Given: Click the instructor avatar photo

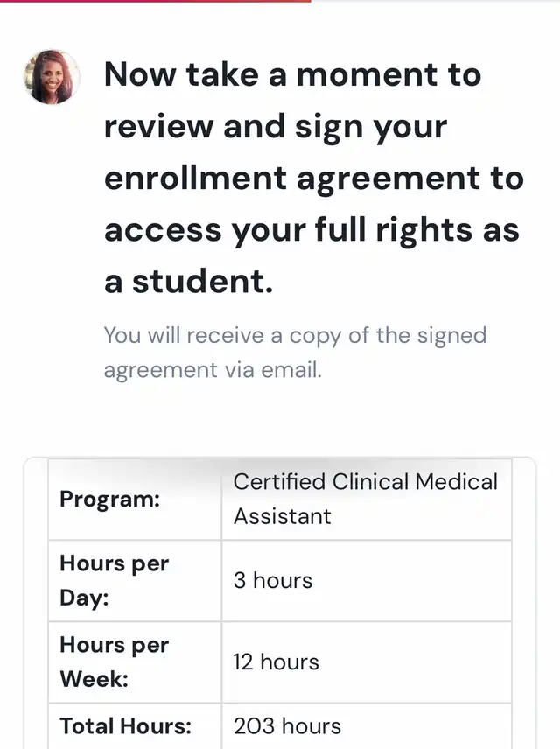Looking at the screenshot, I should tap(52, 77).
